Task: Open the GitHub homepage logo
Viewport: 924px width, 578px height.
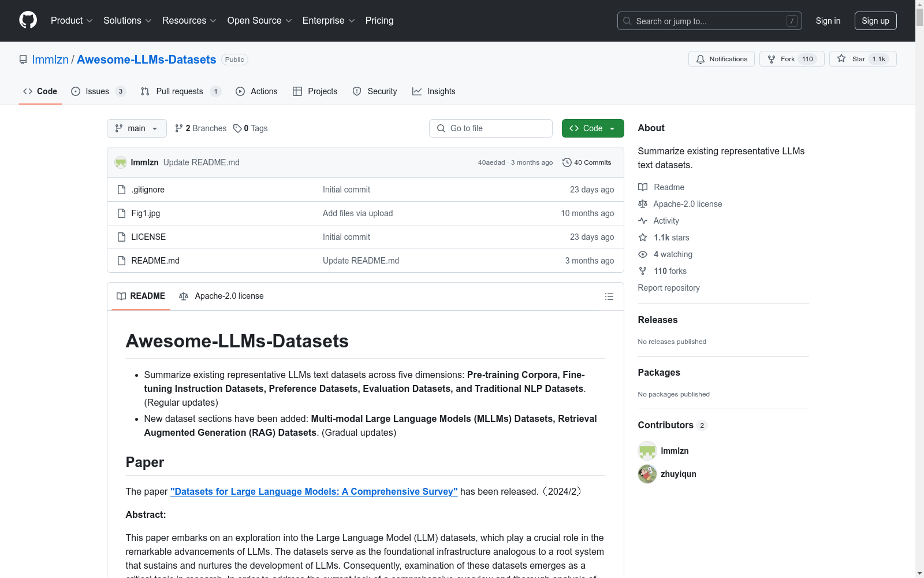Action: [x=28, y=20]
